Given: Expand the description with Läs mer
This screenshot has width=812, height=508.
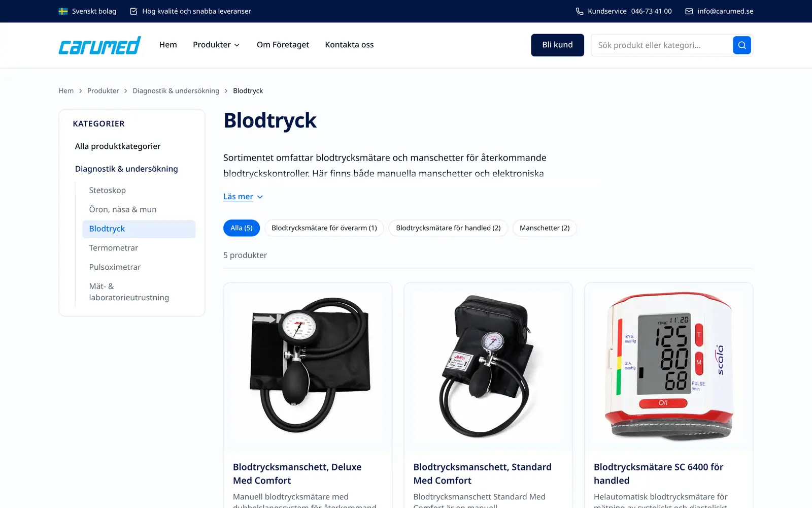Looking at the screenshot, I should coord(243,197).
